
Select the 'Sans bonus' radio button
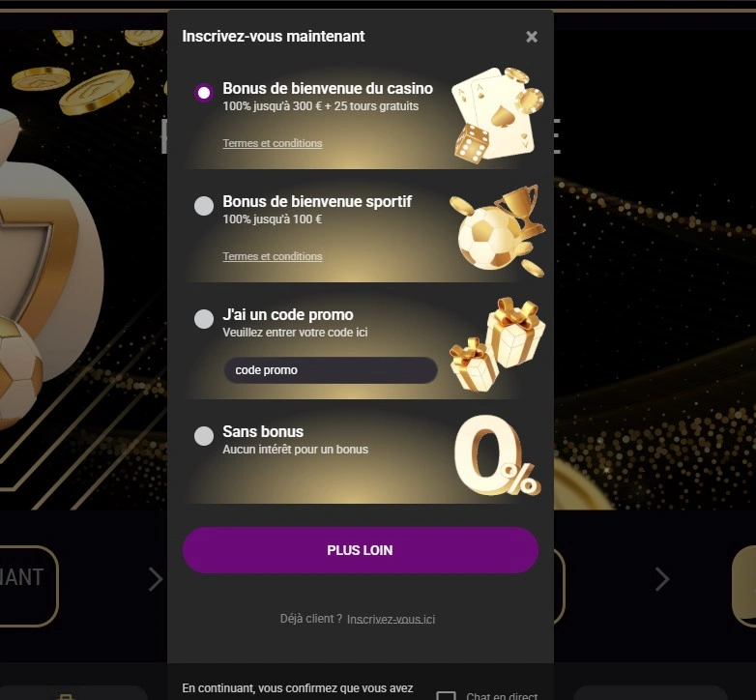point(204,436)
